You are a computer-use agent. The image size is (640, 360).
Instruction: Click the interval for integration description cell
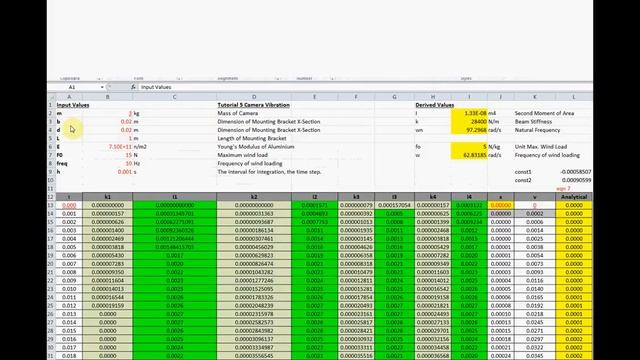tap(269, 172)
